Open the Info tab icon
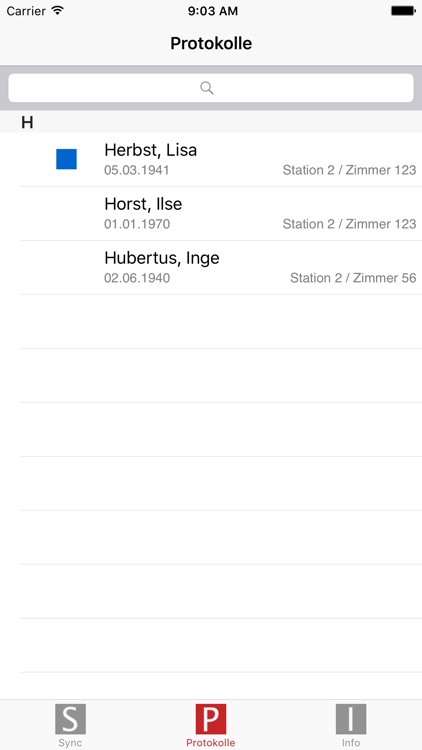The width and height of the screenshot is (422, 750). [x=351, y=718]
